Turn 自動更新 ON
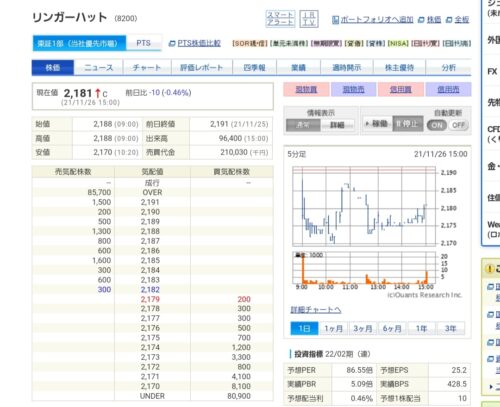 tap(437, 125)
